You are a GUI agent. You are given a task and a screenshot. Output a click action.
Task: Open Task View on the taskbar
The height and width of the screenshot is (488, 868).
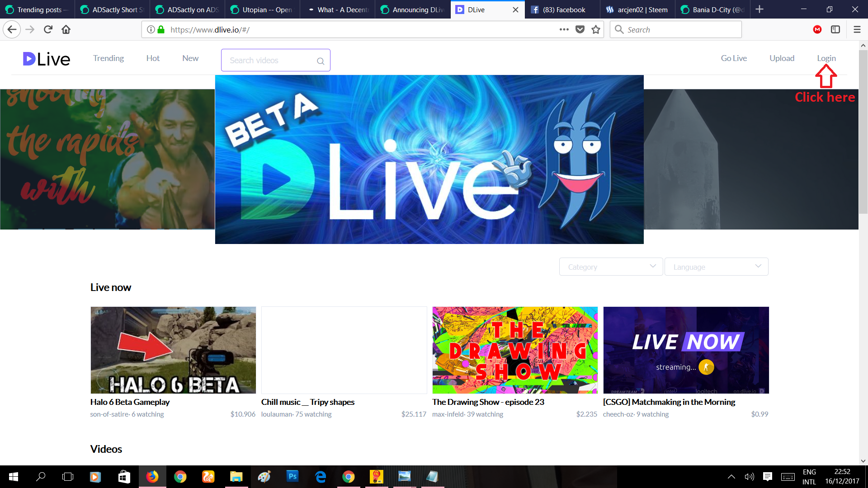[x=68, y=477]
